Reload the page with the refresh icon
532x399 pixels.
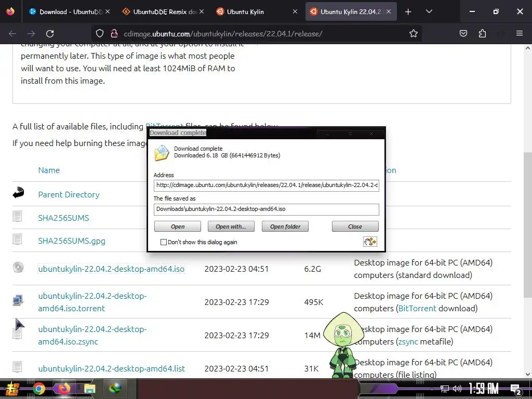pos(50,34)
